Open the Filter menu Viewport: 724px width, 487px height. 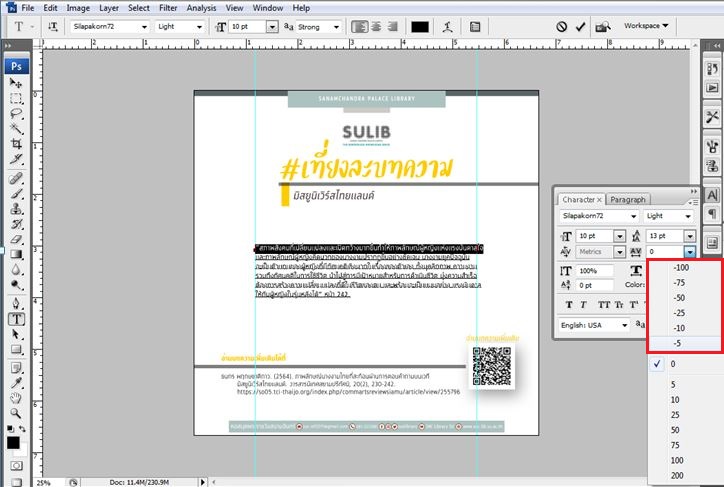tap(168, 8)
